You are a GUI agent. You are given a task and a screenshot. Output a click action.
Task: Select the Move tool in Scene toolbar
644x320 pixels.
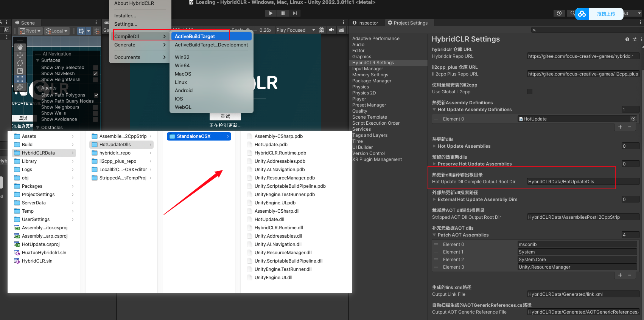(x=20, y=55)
